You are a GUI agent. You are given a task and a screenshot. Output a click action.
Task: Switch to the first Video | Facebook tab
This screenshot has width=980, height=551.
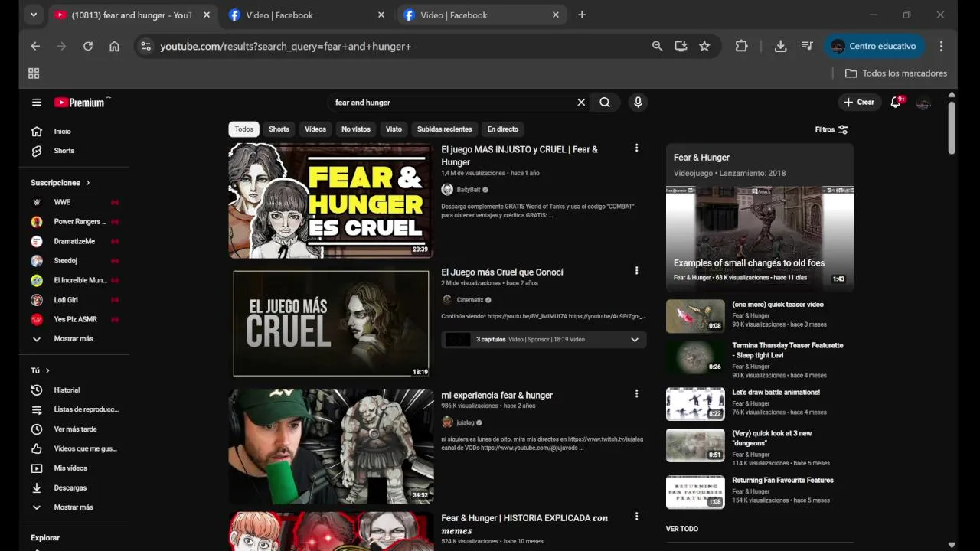(306, 15)
